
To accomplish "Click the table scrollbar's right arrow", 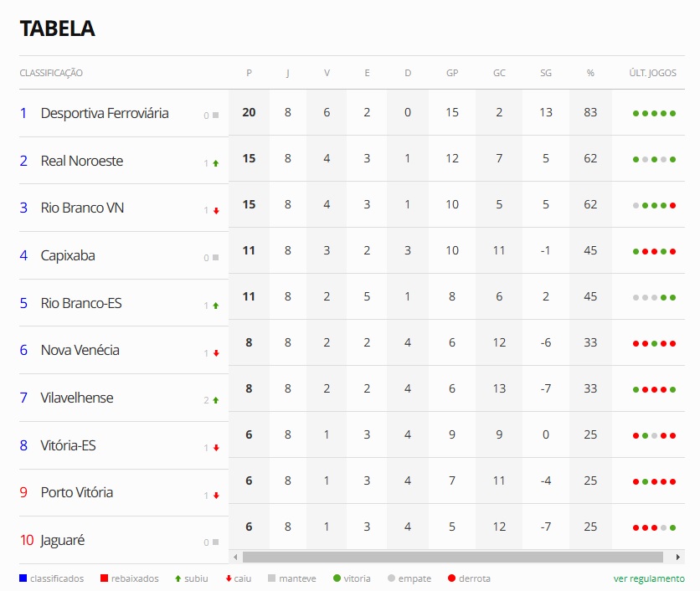I will tap(678, 557).
